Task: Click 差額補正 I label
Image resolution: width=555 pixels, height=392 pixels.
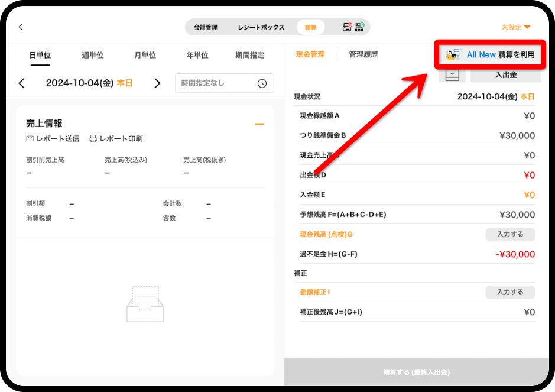Action: point(315,292)
